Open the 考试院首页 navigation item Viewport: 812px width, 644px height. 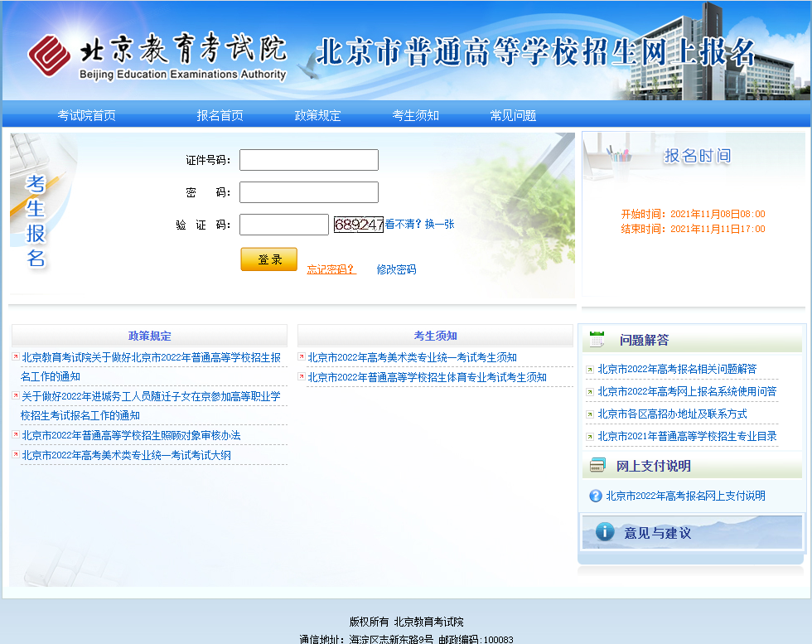(86, 115)
